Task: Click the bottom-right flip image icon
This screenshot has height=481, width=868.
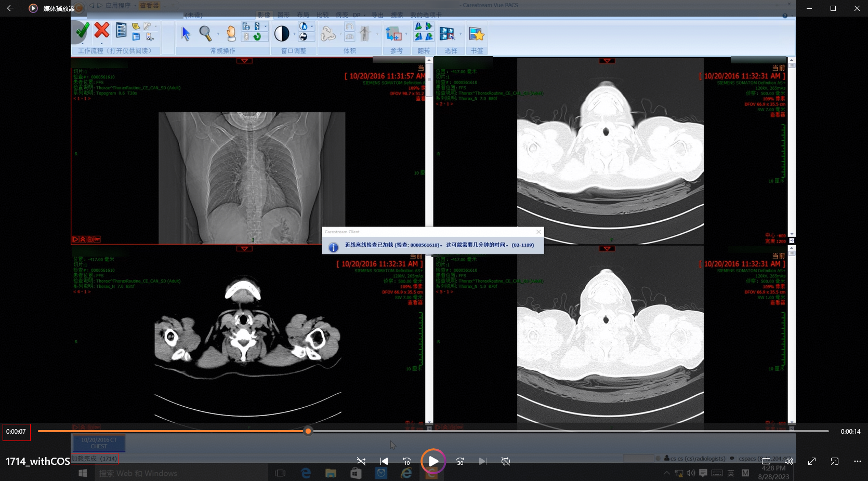Action: point(429,36)
